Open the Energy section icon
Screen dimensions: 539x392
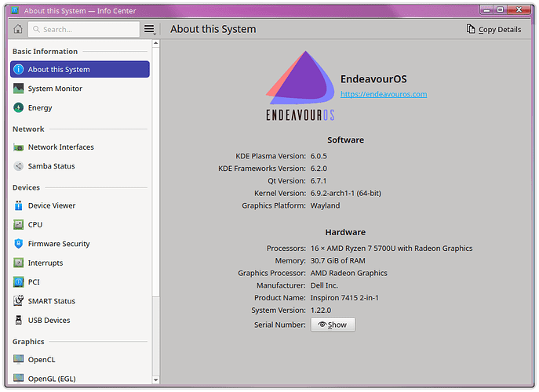pos(19,107)
